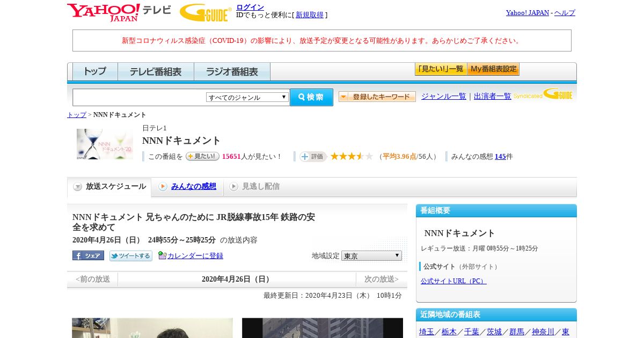The image size is (644, 338).
Task: Open the ログイン link
Action: point(250,7)
